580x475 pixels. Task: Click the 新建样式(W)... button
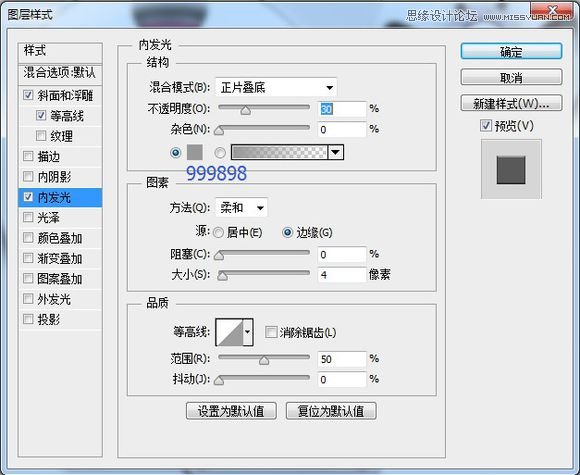pos(511,103)
